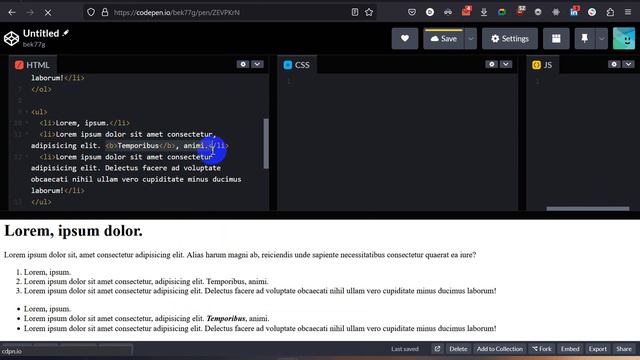The image size is (640, 360).
Task: Open JS editor settings gear
Action: pyautogui.click(x=614, y=64)
